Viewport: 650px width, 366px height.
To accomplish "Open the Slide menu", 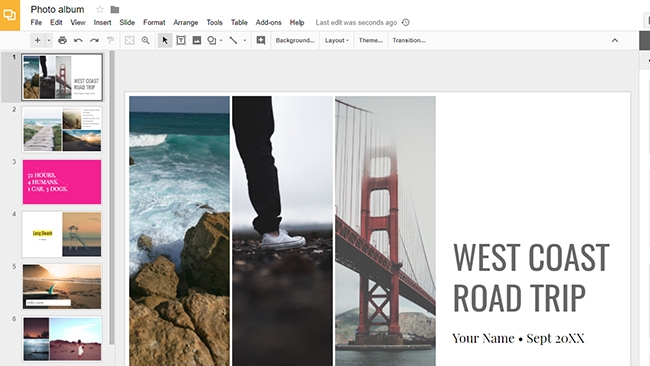I will pyautogui.click(x=127, y=22).
